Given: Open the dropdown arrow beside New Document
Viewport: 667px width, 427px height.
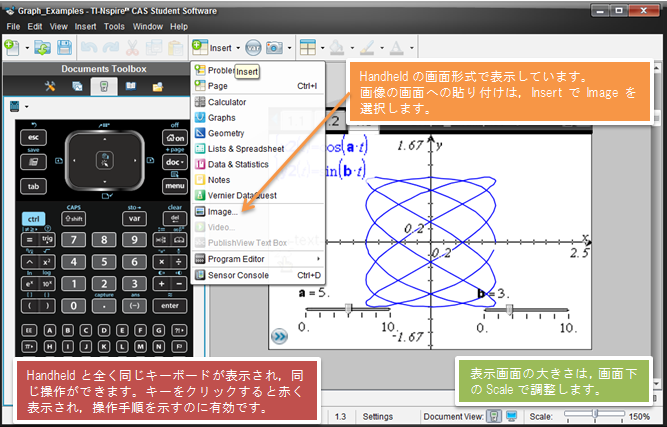Looking at the screenshot, I should point(27,48).
